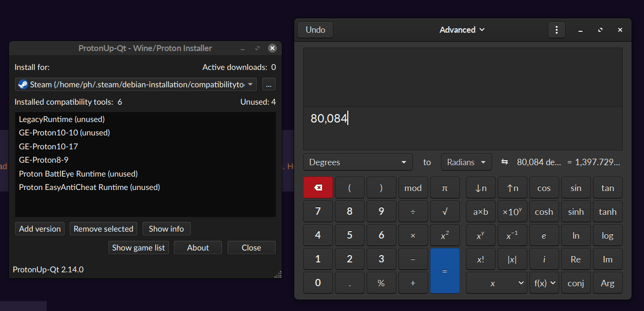Select Proton EasyAntiCheat Runtime (unused)
The image size is (644, 311).
pos(145,187)
